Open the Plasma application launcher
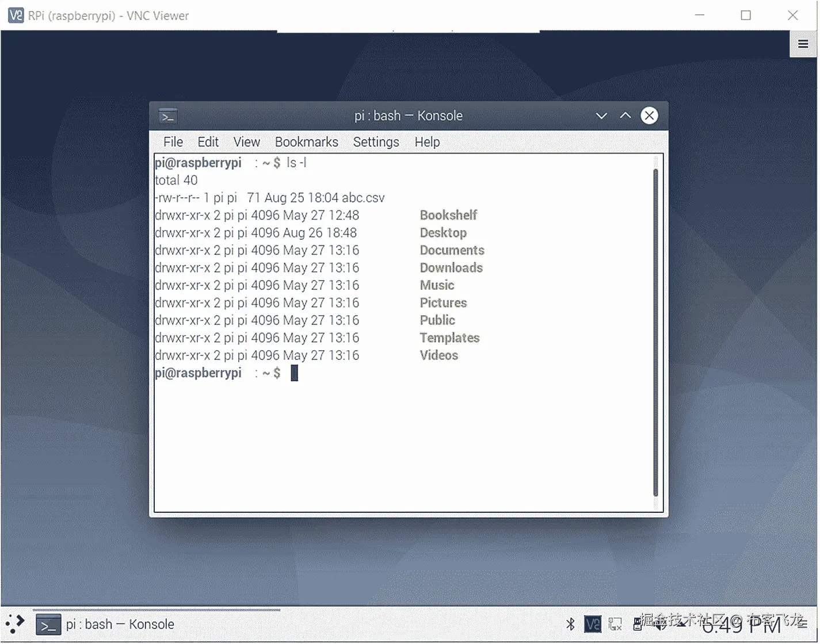 point(15,624)
